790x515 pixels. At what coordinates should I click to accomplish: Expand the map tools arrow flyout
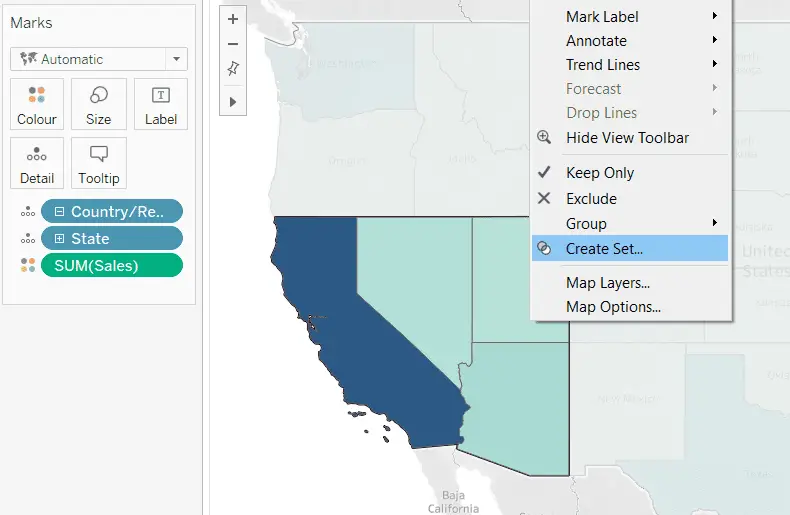coord(233,102)
